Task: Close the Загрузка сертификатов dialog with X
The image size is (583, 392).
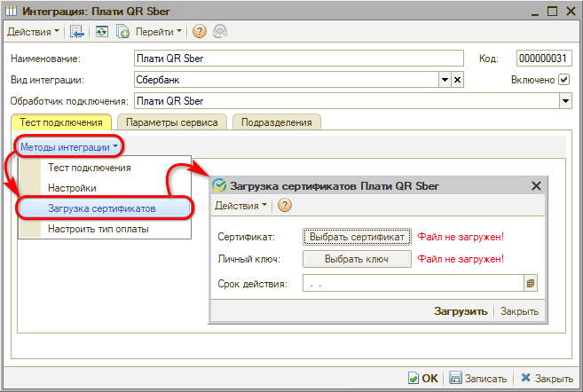Action: click(x=536, y=185)
